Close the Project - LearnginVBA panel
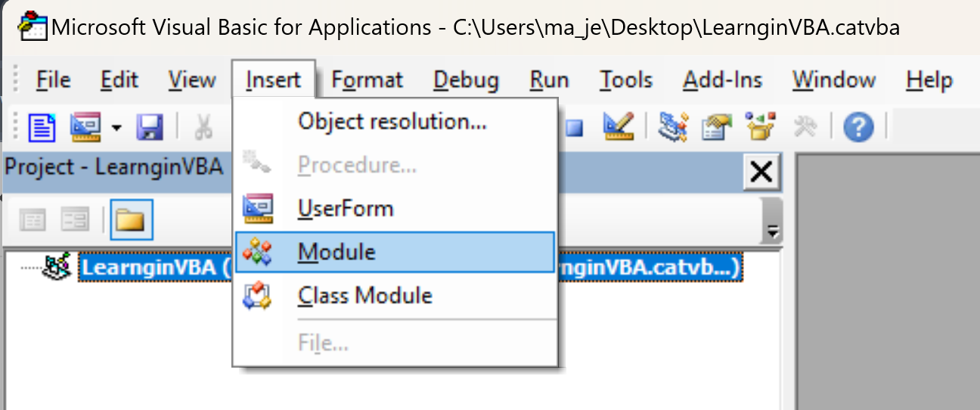 [x=761, y=173]
